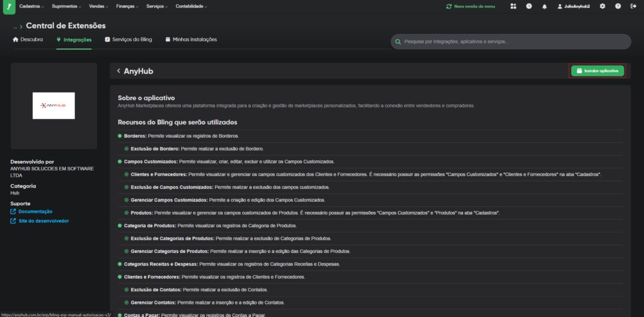
Task: Open the Documentação support link
Action: (35, 212)
